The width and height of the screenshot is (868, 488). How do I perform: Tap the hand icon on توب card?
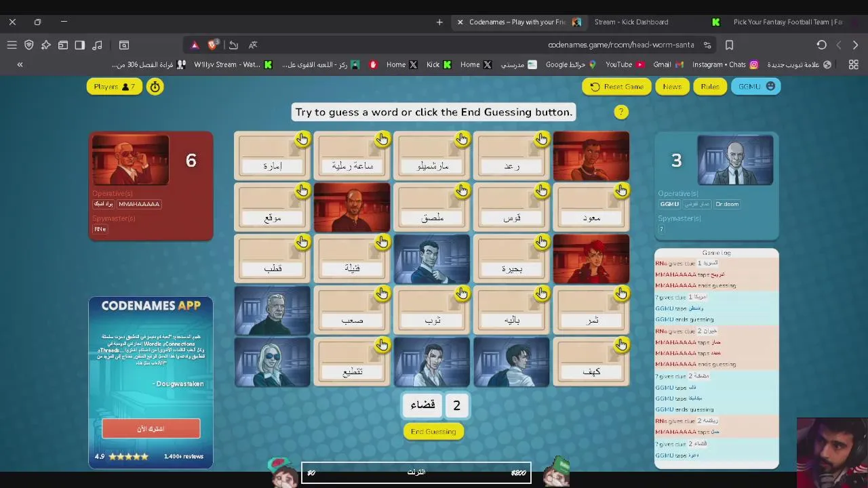(x=462, y=293)
